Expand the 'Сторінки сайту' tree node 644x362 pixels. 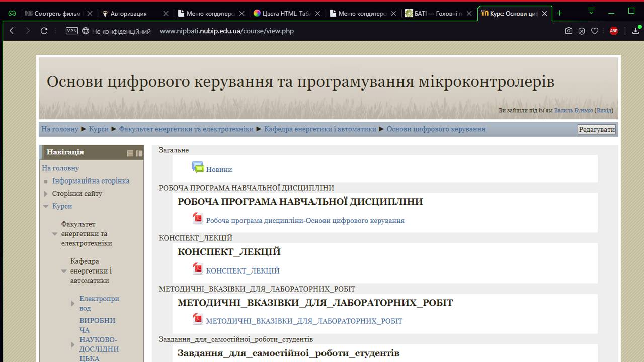coord(46,194)
